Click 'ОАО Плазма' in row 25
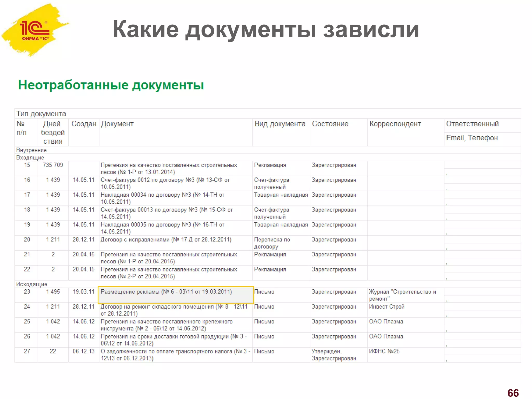This screenshot has width=532, height=399. click(x=386, y=322)
